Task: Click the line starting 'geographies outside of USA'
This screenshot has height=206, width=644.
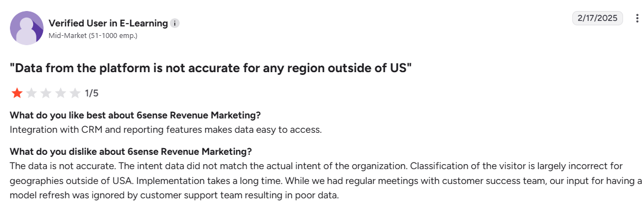Action: pos(326,181)
